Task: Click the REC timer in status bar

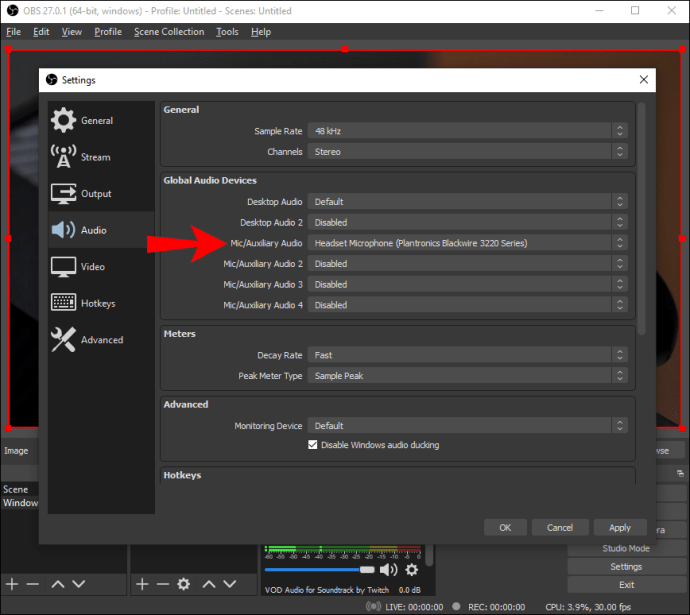Action: 496,607
